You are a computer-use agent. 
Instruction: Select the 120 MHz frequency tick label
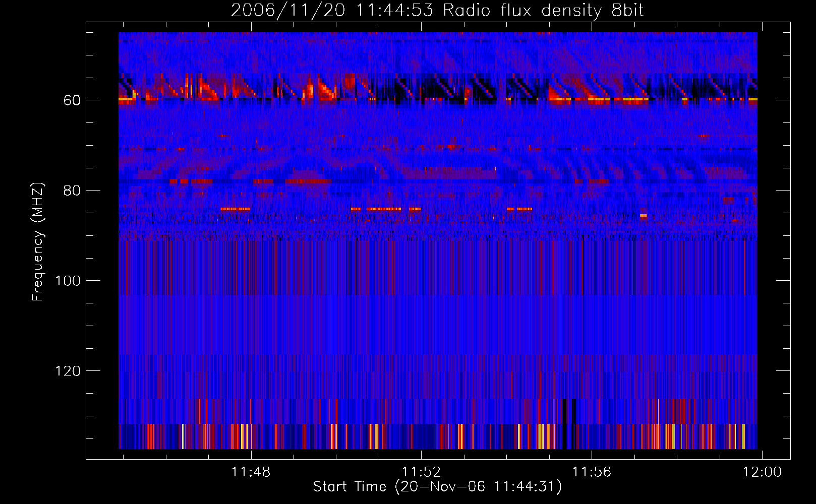click(x=68, y=371)
